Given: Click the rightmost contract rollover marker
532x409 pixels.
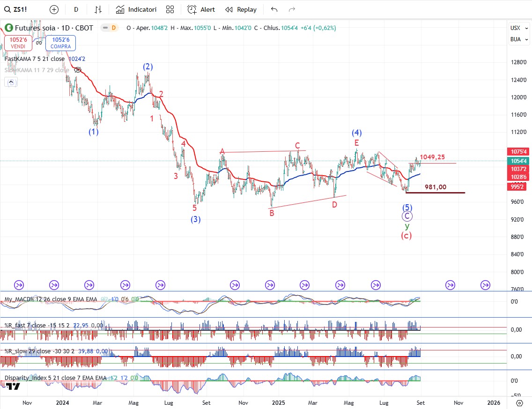Looking at the screenshot, I should pos(485,284).
